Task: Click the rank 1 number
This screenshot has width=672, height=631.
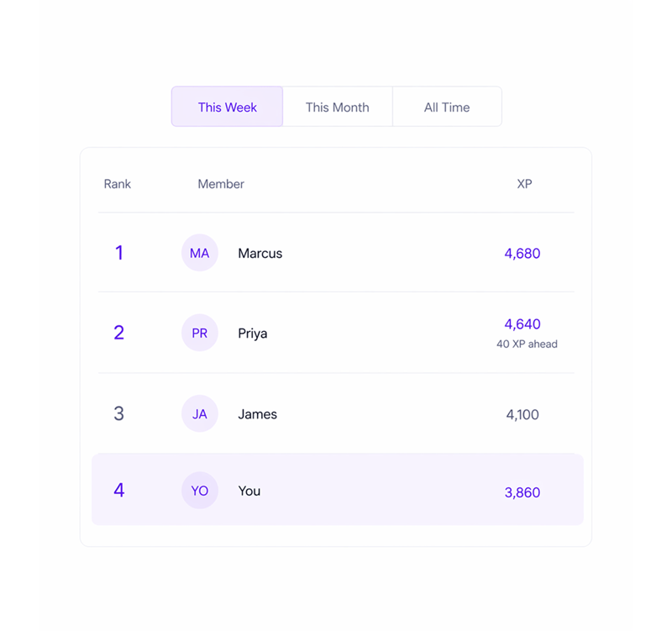Action: click(x=118, y=253)
